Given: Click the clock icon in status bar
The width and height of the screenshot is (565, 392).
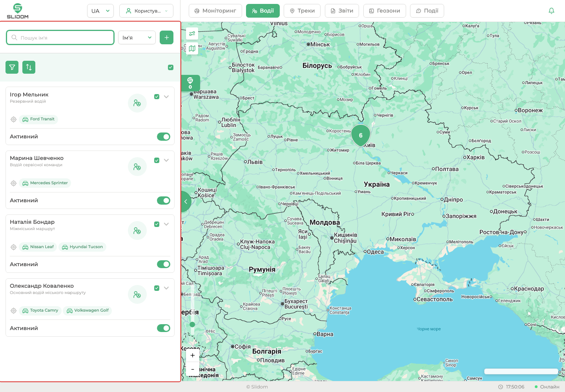Looking at the screenshot, I should (x=501, y=387).
